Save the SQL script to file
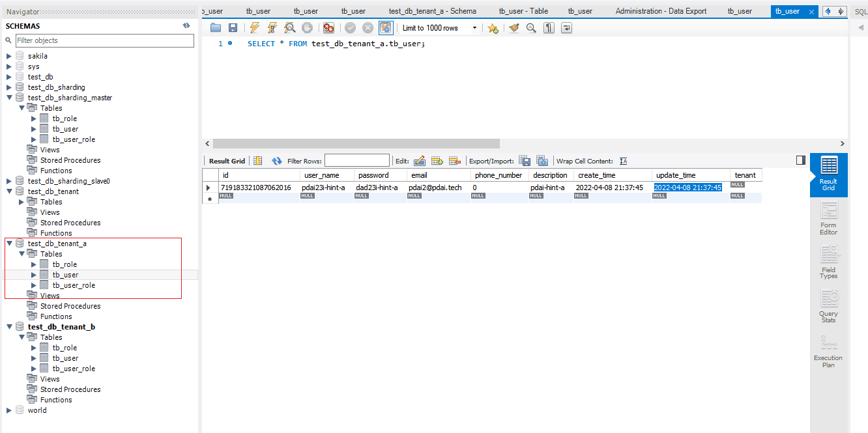The width and height of the screenshot is (868, 433). (233, 28)
